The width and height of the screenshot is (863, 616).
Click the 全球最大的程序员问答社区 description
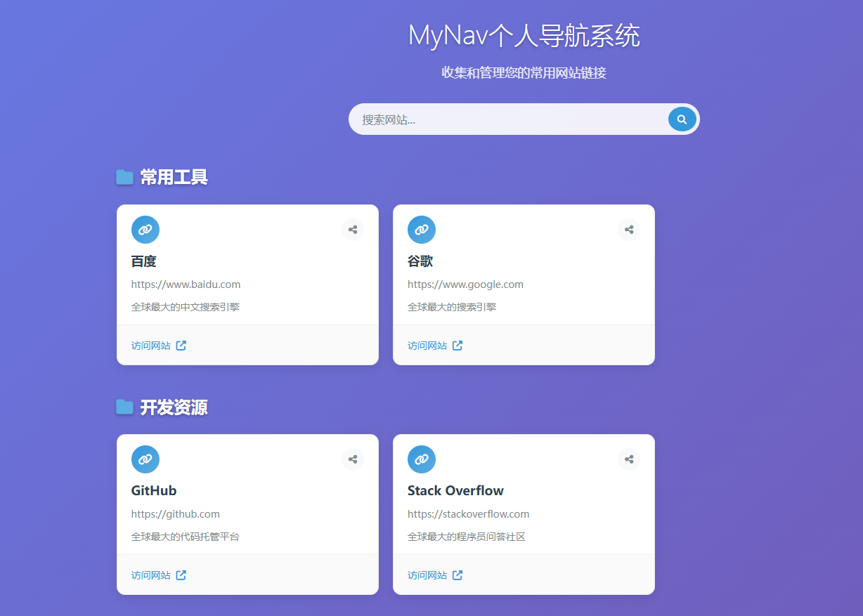[467, 537]
